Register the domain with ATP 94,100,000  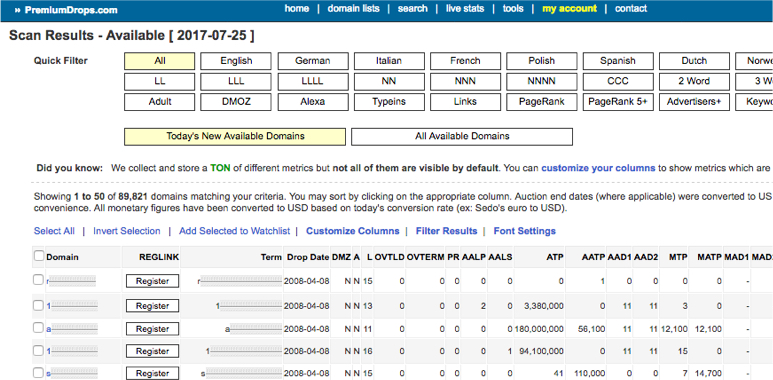pos(152,351)
